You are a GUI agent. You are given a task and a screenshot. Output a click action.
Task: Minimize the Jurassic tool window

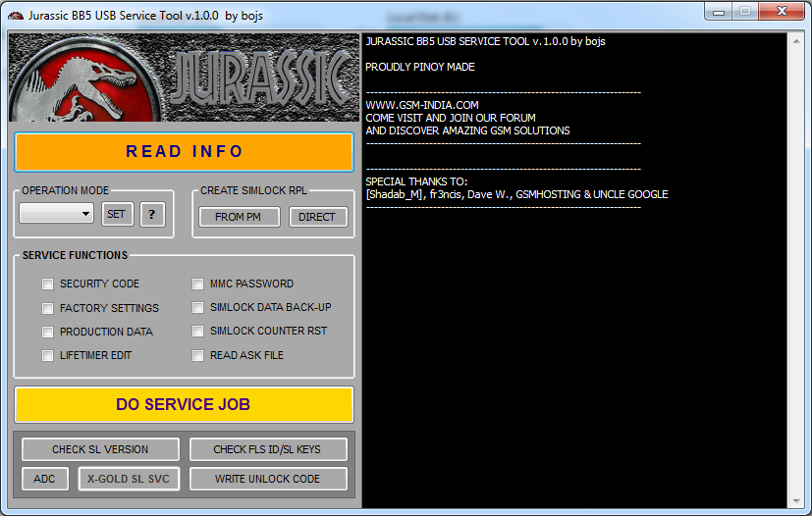pos(719,12)
